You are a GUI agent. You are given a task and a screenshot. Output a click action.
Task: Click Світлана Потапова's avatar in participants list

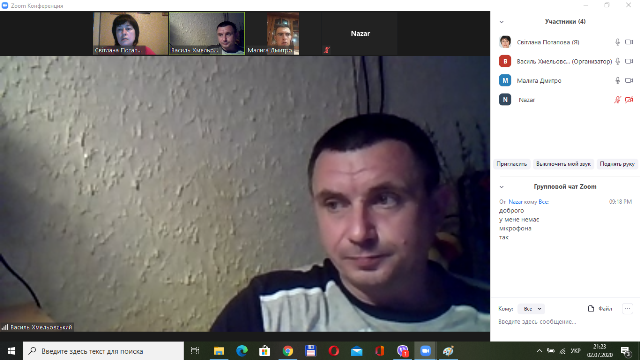click(505, 42)
